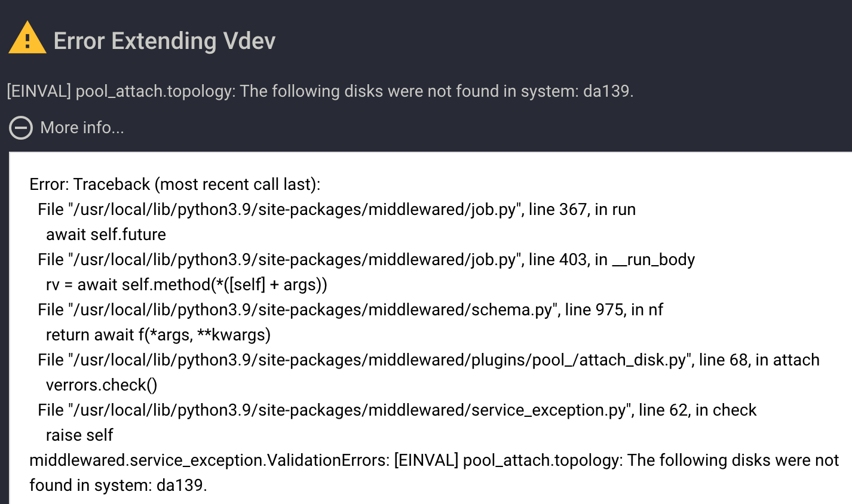Click the final "found in system: da139." traceback line

pyautogui.click(x=118, y=485)
